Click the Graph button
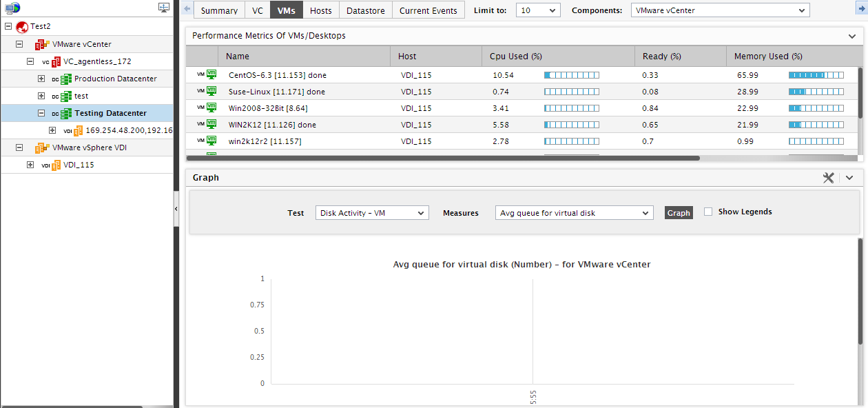This screenshot has width=868, height=408. (x=679, y=213)
